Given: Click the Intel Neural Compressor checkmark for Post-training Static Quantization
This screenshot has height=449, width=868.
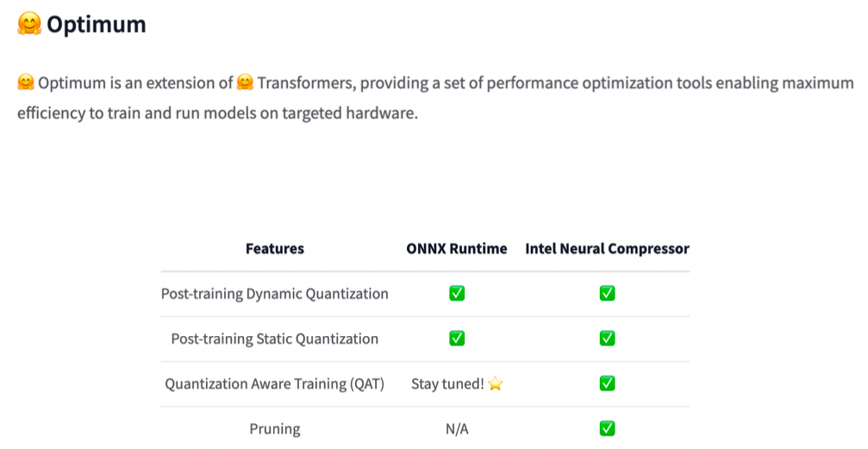Looking at the screenshot, I should click(x=607, y=339).
